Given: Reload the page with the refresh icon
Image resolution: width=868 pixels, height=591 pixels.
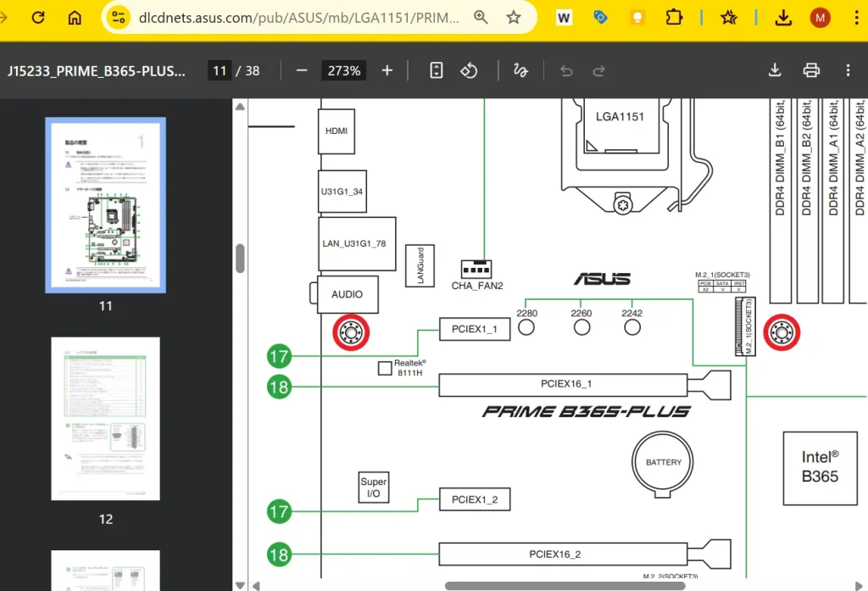Looking at the screenshot, I should pyautogui.click(x=37, y=17).
